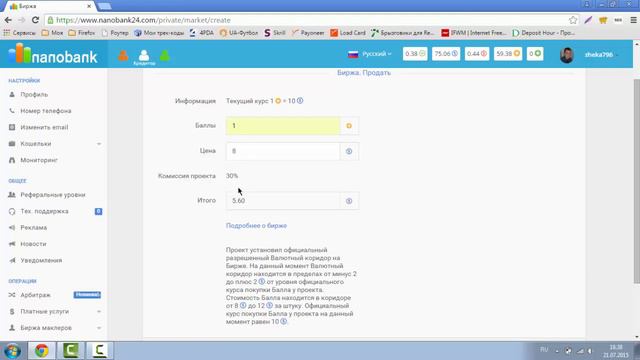The image size is (640, 360).
Task: Click the nanobank logo
Action: point(53,54)
